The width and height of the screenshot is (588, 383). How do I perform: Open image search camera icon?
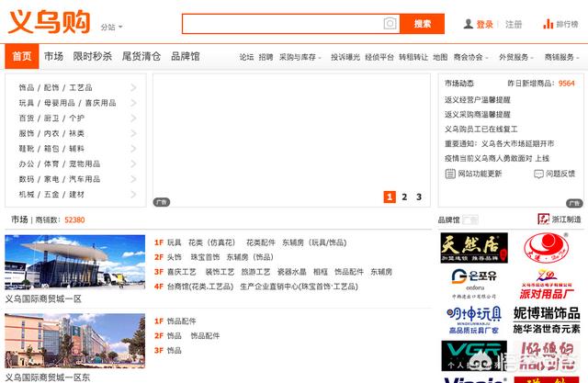390,24
